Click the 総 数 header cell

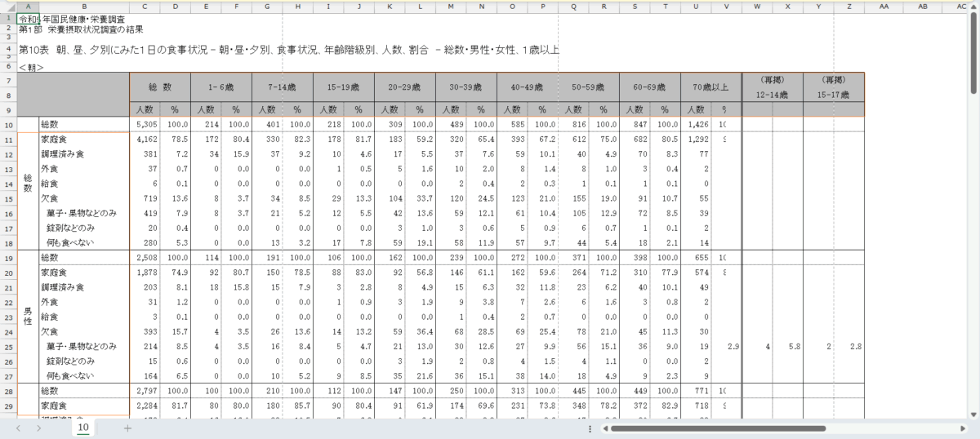click(159, 86)
